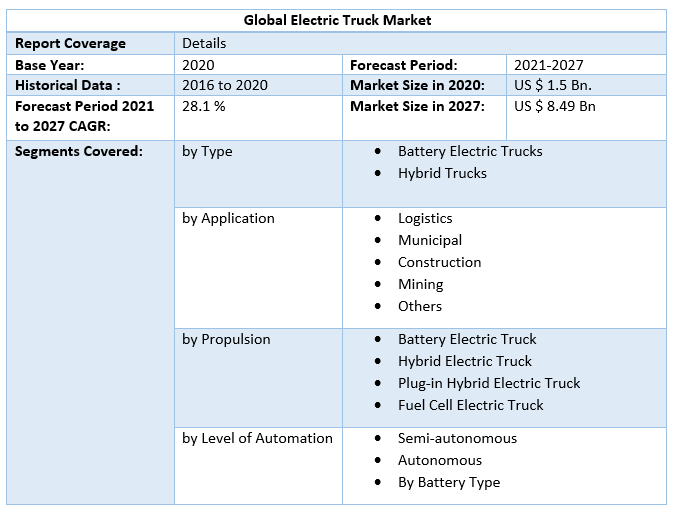The width and height of the screenshot is (675, 514).
Task: Click the 'Battery Electric Trucks' bullet item
Action: [470, 151]
